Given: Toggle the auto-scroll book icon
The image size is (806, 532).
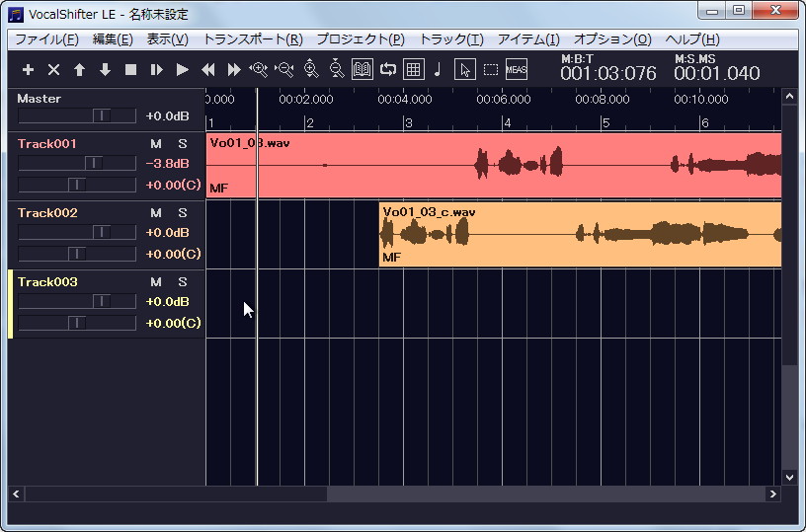Looking at the screenshot, I should click(363, 69).
